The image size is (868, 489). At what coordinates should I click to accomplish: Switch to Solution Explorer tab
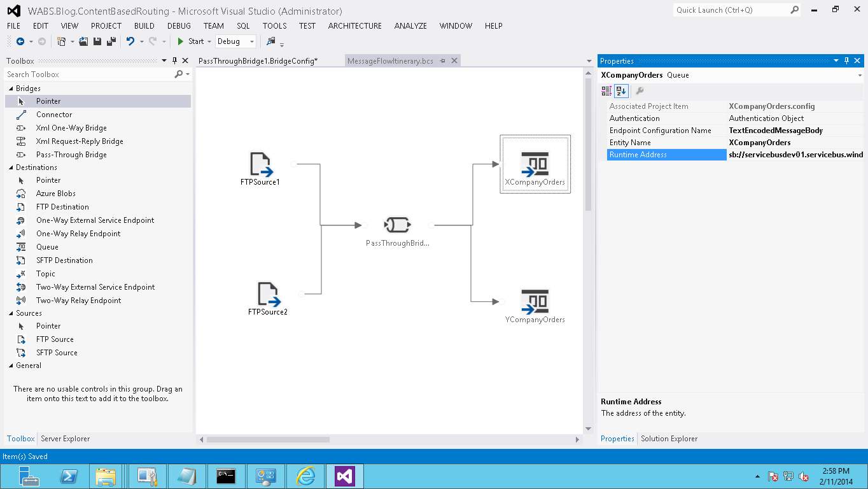click(669, 439)
